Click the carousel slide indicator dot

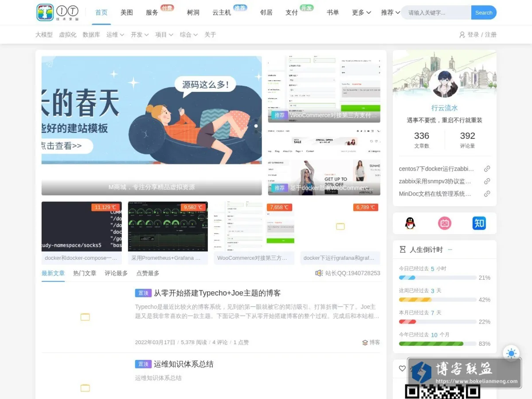[x=256, y=126]
